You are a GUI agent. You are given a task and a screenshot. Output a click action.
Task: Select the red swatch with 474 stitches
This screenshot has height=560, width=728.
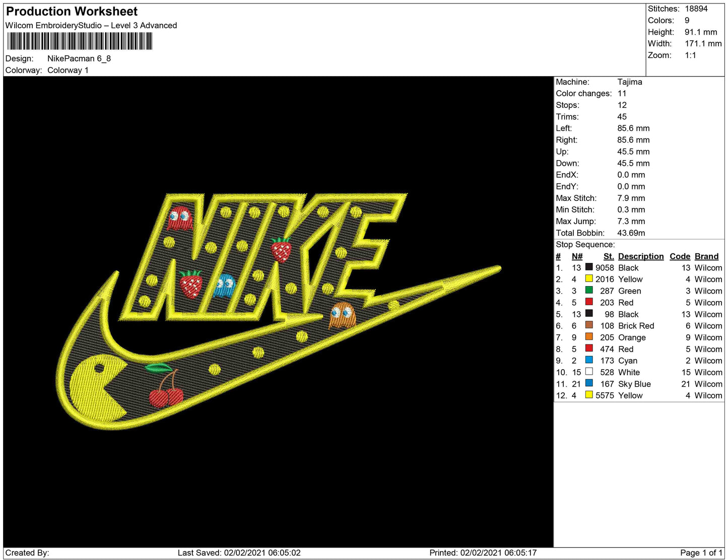[589, 348]
